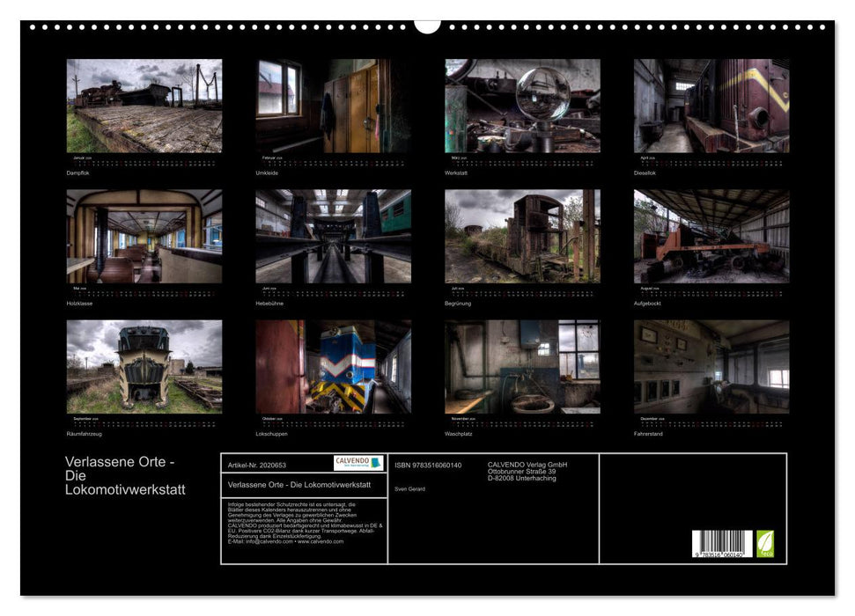Click the Hebebühne workshop photo

[333, 236]
